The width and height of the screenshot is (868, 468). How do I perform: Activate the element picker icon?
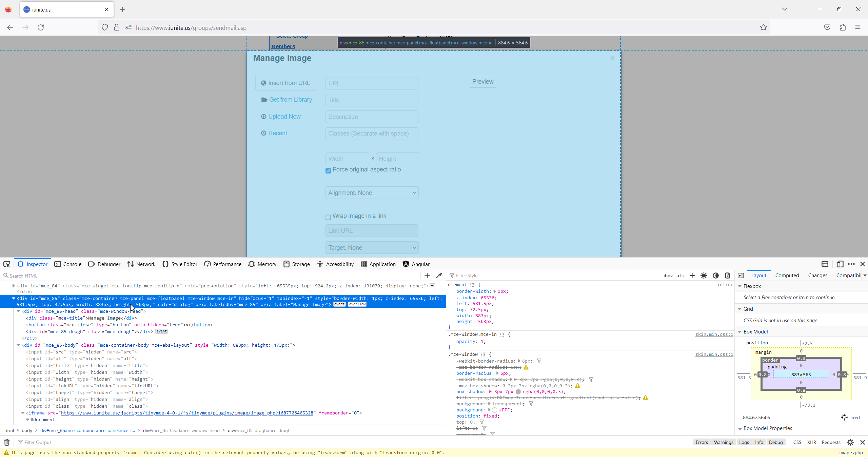pyautogui.click(x=7, y=264)
